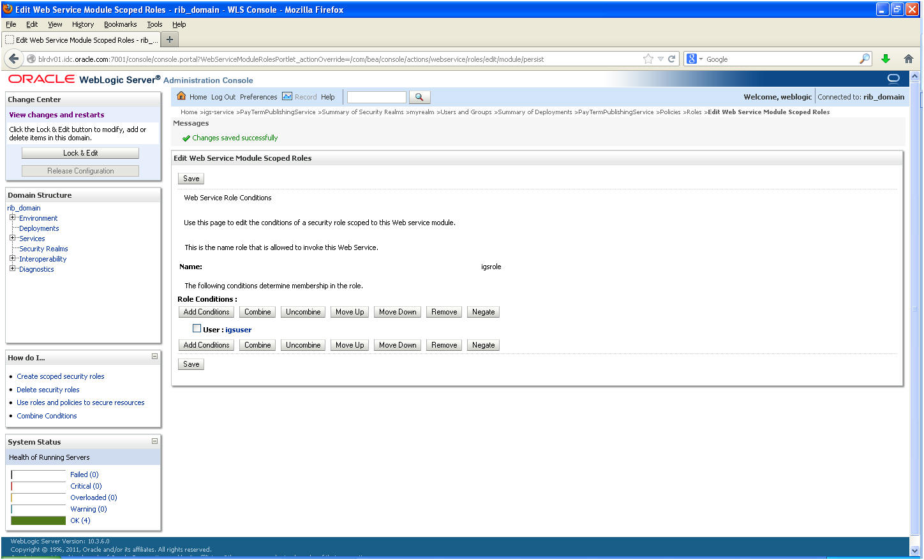The image size is (924, 560).
Task: Go to browser home page icon
Action: point(909,59)
